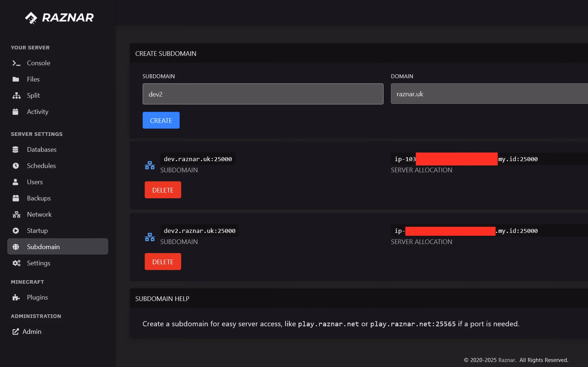Click the Schedules clock icon

pyautogui.click(x=16, y=166)
